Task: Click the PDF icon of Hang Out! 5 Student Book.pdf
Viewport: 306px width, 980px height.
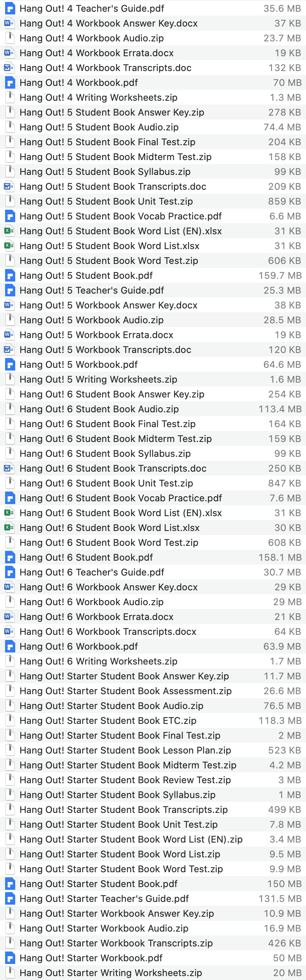Action: coord(10,275)
